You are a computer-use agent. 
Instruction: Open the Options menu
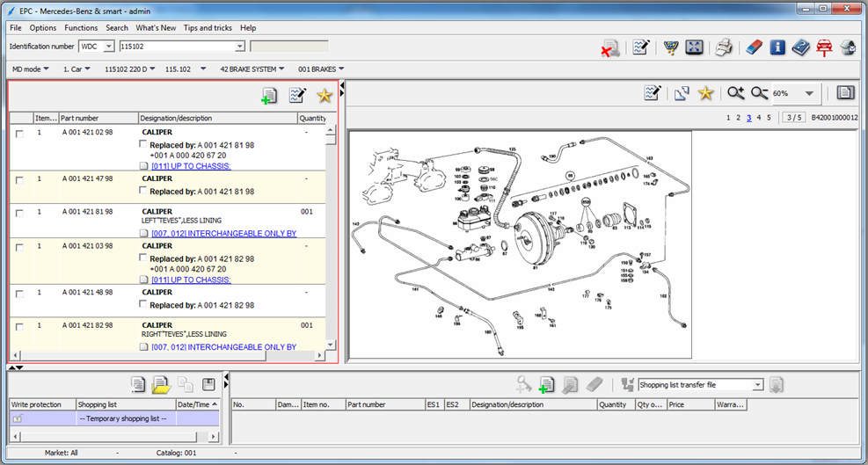43,27
